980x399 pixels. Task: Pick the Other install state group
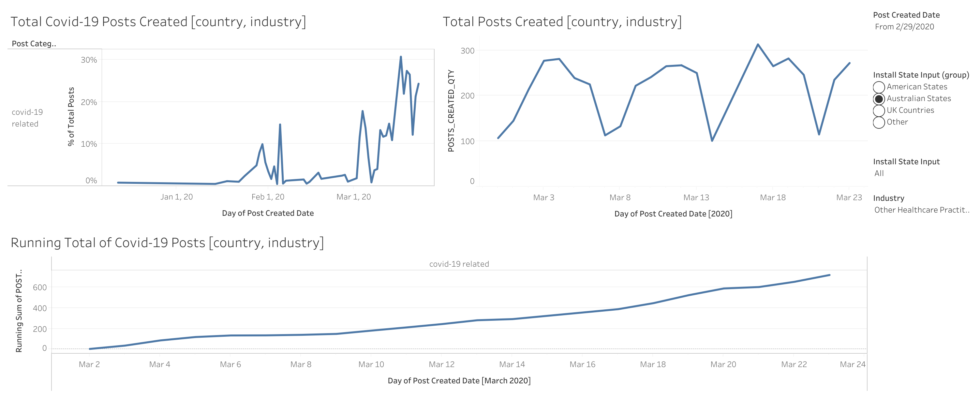878,123
